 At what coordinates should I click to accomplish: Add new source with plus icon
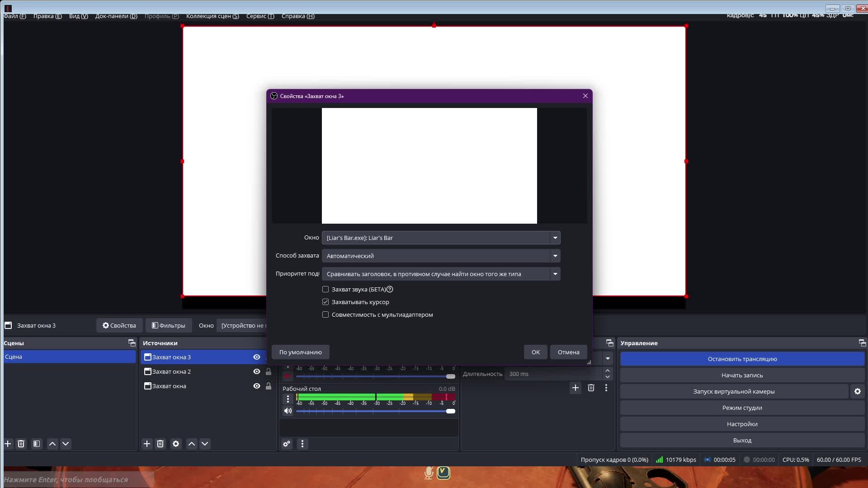pyautogui.click(x=147, y=444)
